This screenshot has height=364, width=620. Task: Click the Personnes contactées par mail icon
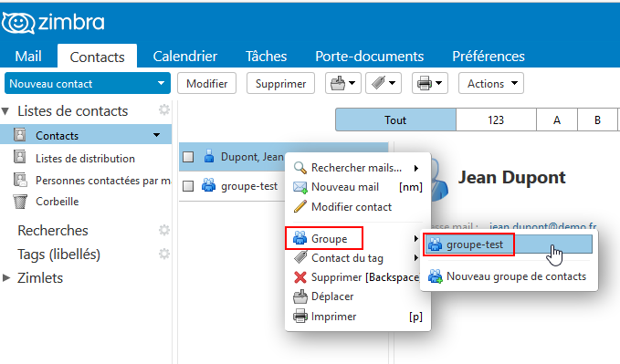tap(21, 180)
